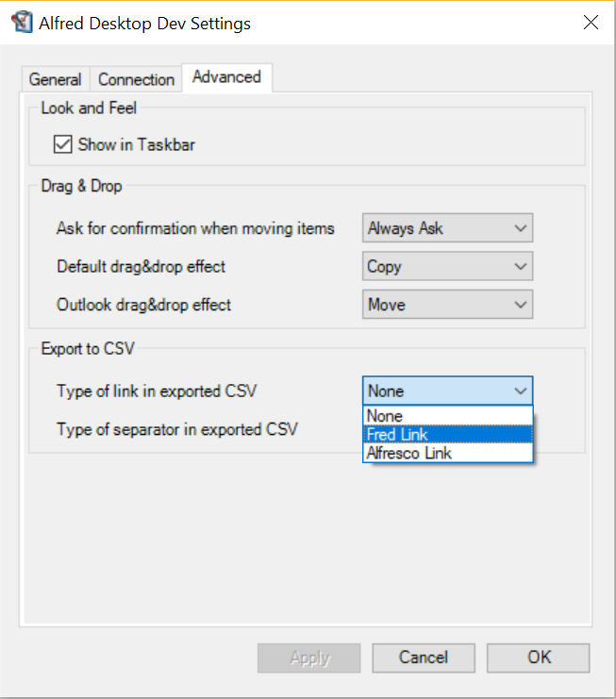Click the Look and Feel group heading

(89, 108)
